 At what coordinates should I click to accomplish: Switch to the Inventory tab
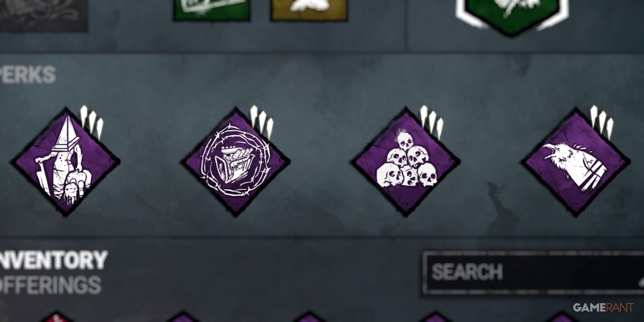pyautogui.click(x=53, y=260)
